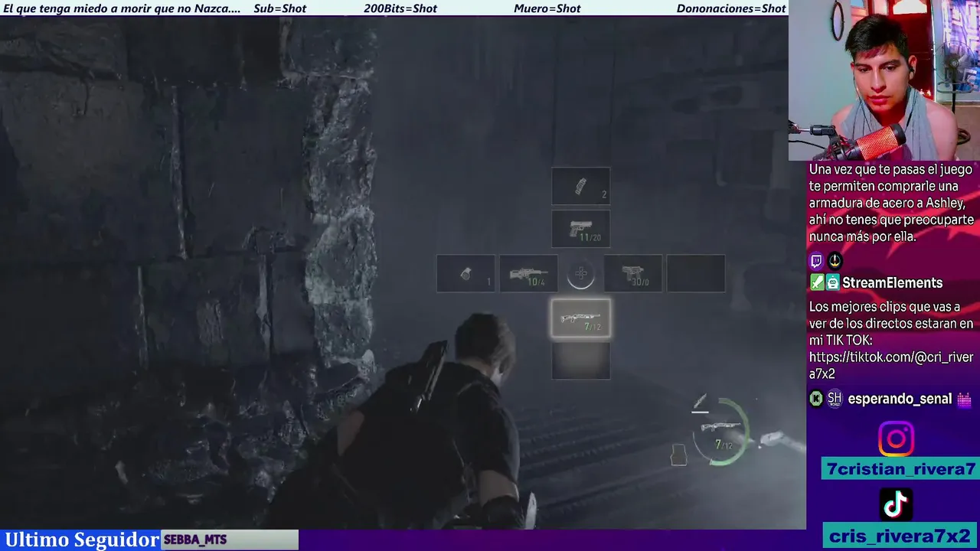This screenshot has width=980, height=551.
Task: Click the 'El que tenga miedo a morir' text
Action: (x=122, y=8)
